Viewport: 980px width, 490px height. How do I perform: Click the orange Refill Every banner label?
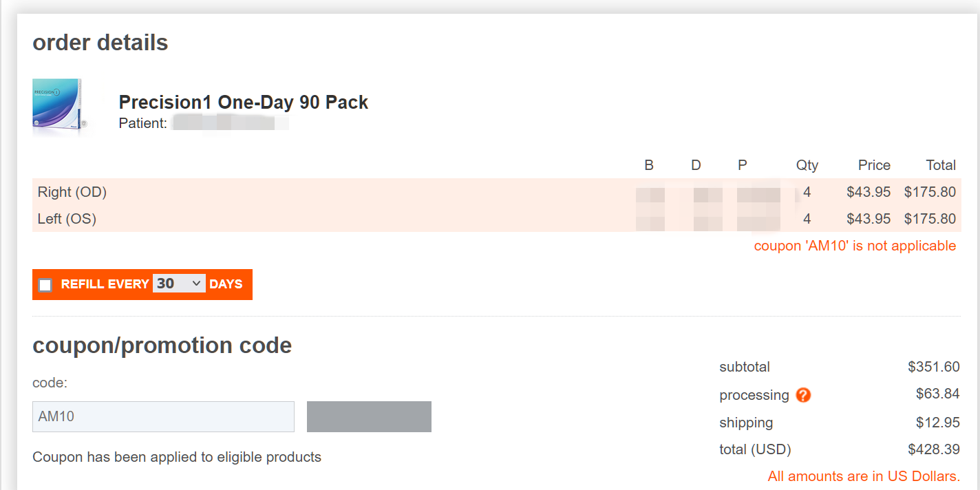pyautogui.click(x=105, y=284)
